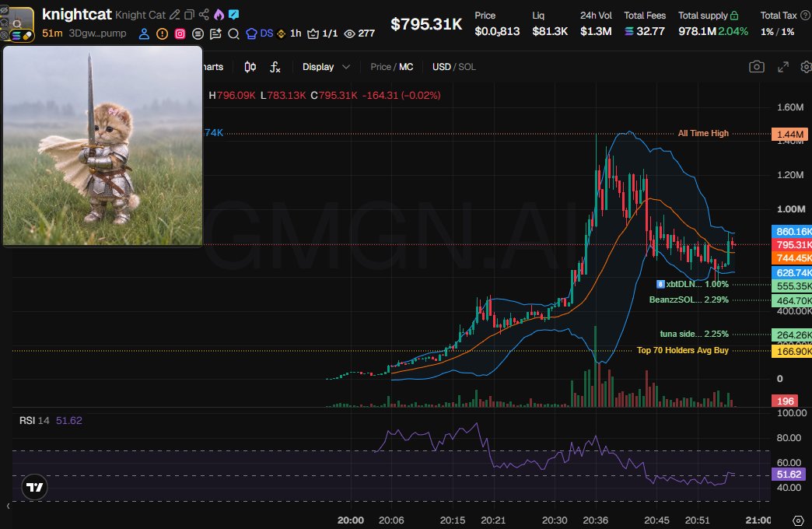Open the share icon next to Knight Cat
Screen dimensions: 812x529
pos(204,15)
